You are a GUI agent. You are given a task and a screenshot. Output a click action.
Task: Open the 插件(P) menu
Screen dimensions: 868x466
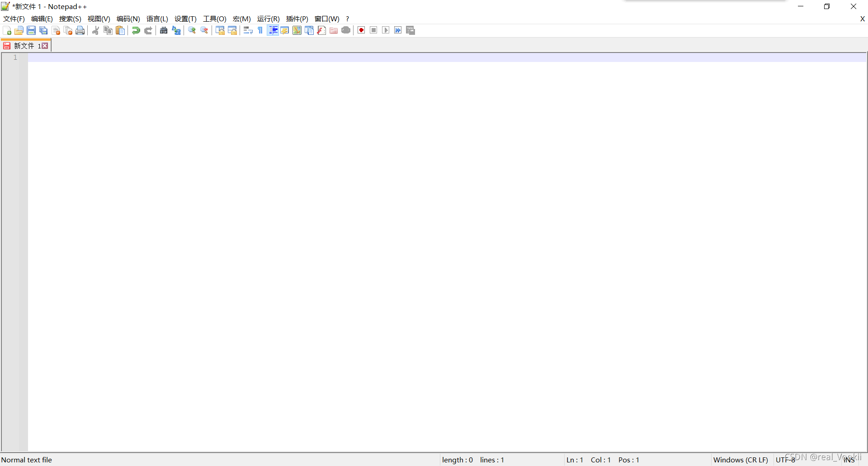click(x=297, y=19)
